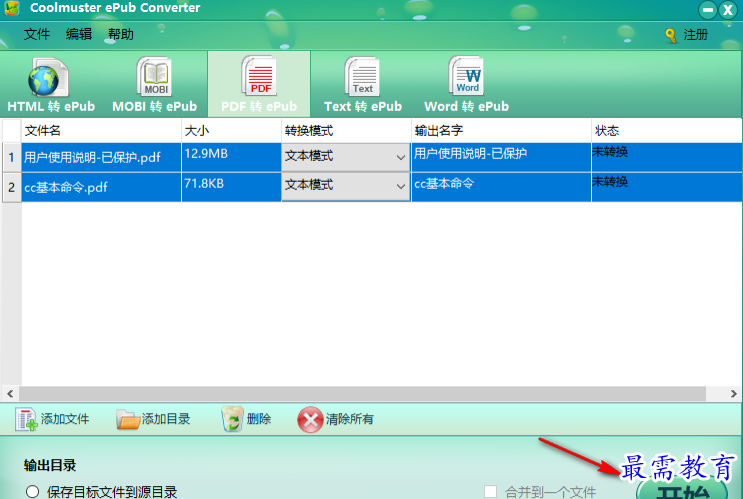
Task: Click the green 开始 start button
Action: (x=682, y=488)
